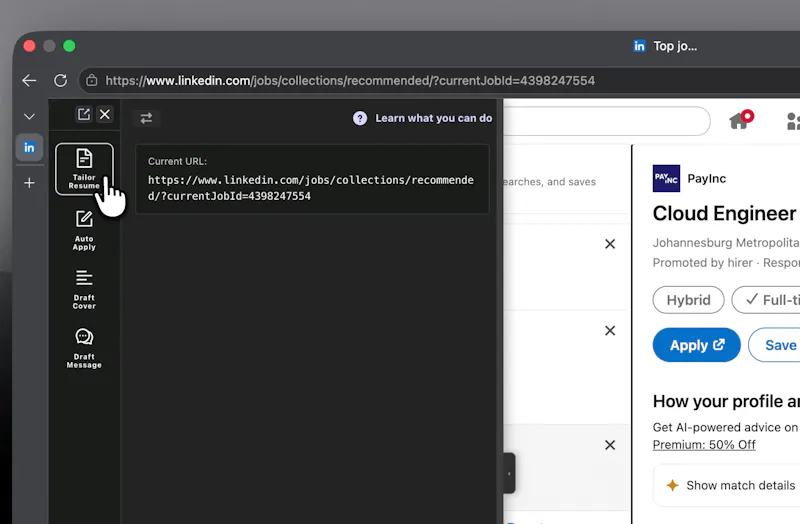Viewport: 800px width, 524px height.
Task: Click the red close window button
Action: click(30, 46)
